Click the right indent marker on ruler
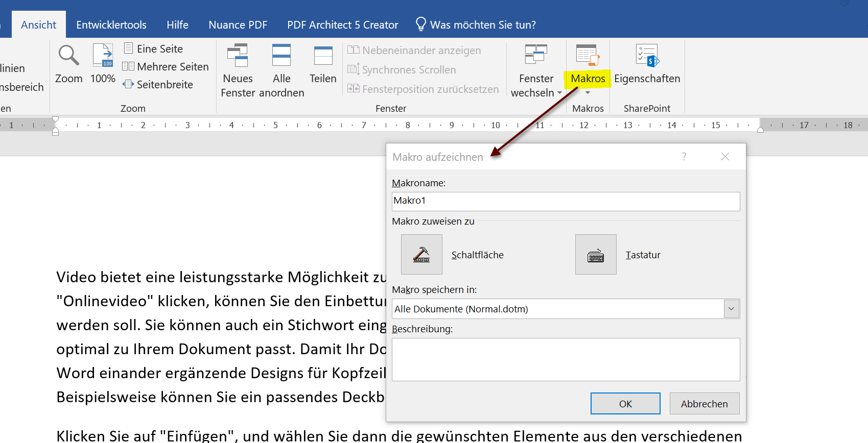This screenshot has width=868, height=443. [760, 130]
